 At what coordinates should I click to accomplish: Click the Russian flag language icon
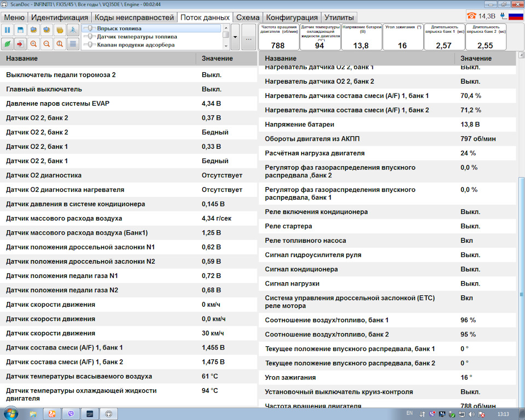click(x=515, y=16)
